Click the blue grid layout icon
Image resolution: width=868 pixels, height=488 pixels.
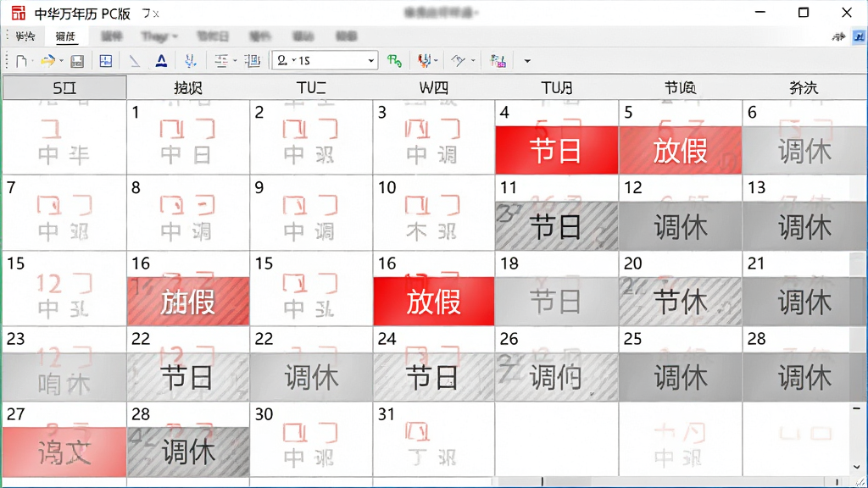106,61
